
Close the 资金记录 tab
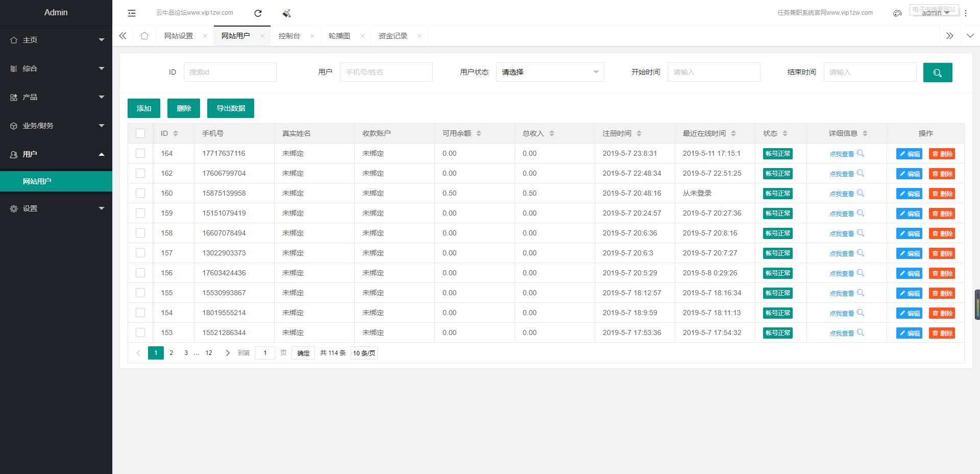point(420,36)
